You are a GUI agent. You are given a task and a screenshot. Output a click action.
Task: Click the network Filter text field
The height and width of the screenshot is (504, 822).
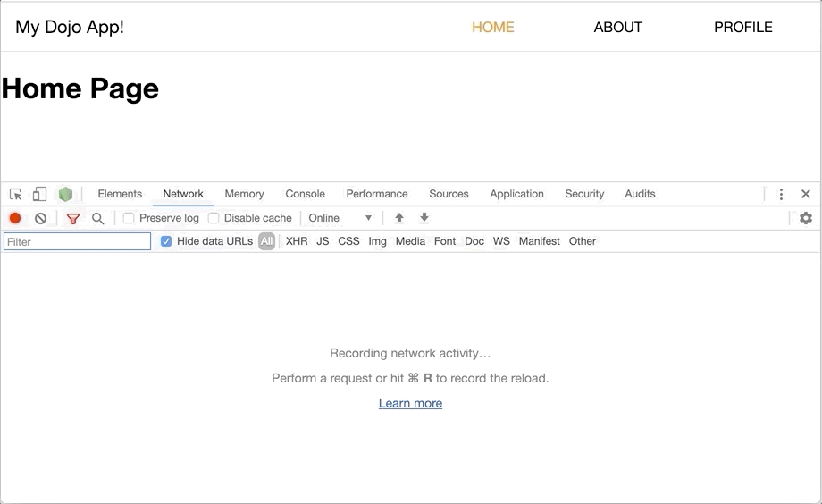point(78,241)
